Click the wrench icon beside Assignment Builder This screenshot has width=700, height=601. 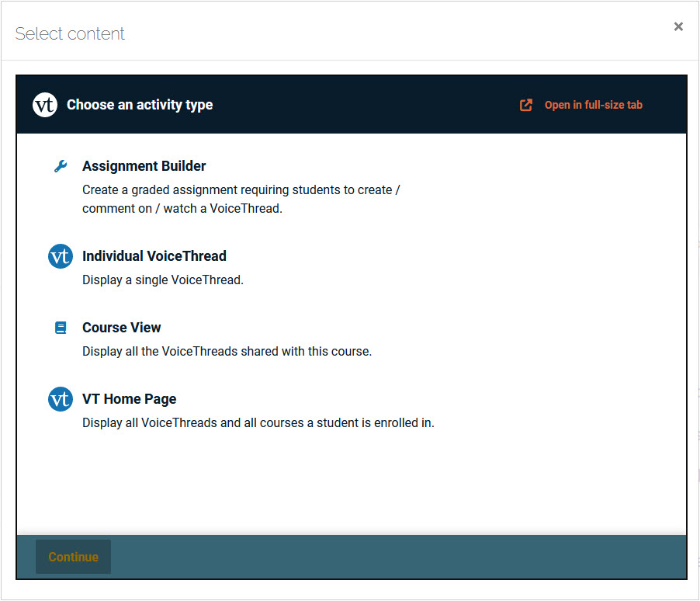click(61, 165)
